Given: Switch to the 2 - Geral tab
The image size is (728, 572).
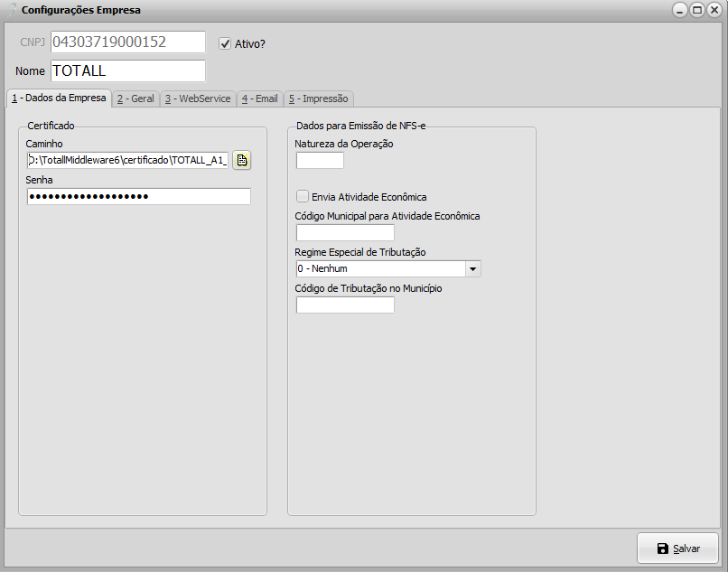Looking at the screenshot, I should pos(135,98).
